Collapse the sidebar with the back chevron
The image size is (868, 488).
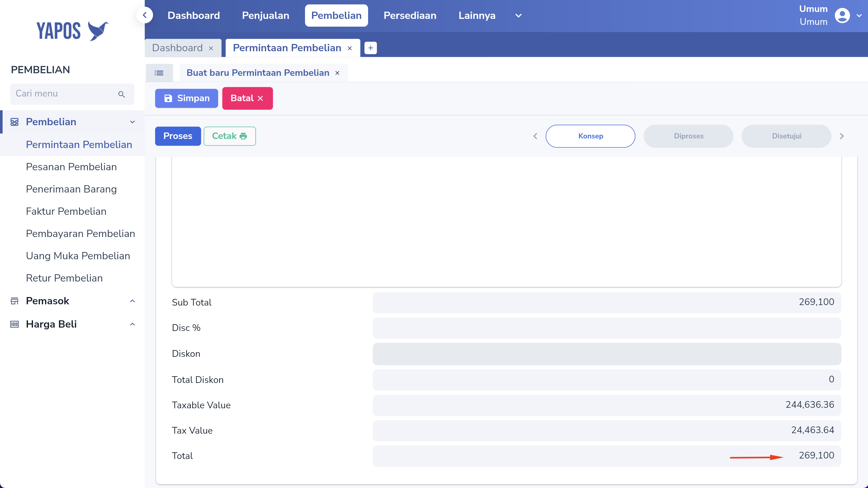(x=145, y=15)
